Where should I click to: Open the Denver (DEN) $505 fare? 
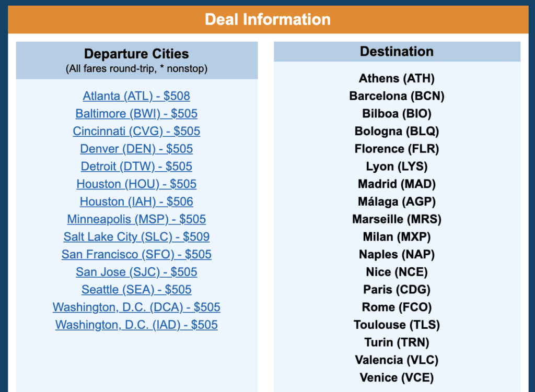136,149
